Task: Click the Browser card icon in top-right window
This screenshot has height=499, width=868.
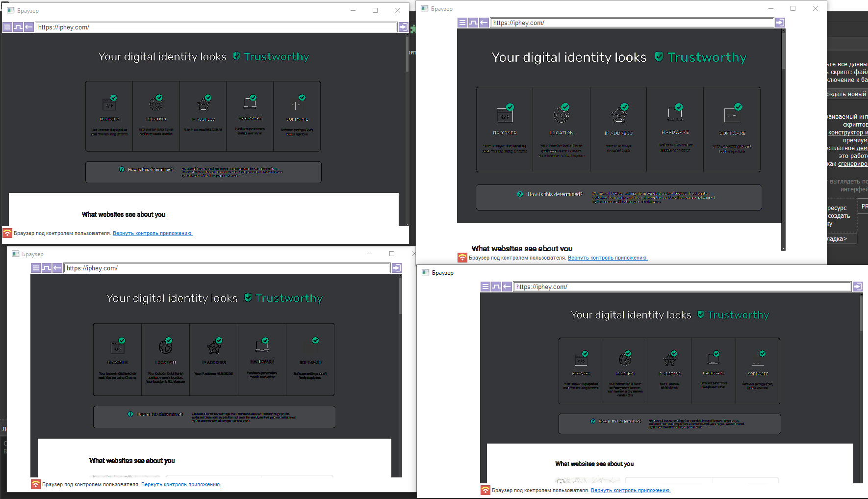Action: (505, 115)
